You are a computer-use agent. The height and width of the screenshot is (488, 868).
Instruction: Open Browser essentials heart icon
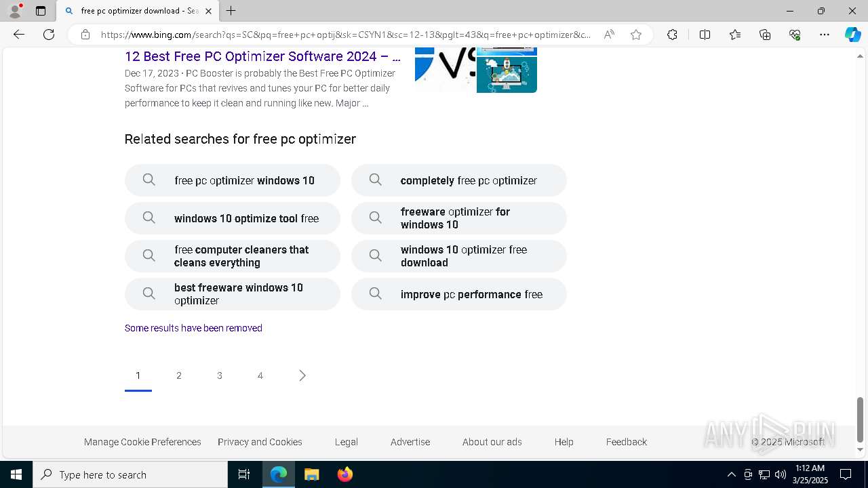point(795,35)
